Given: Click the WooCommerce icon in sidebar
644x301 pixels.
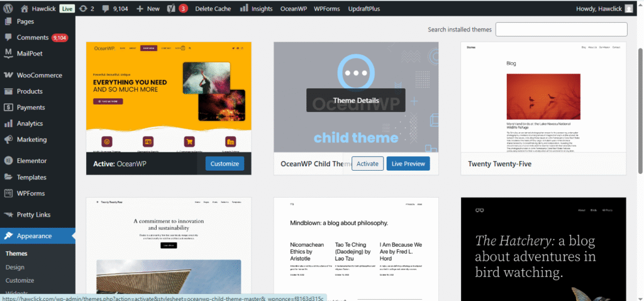Looking at the screenshot, I should point(8,76).
